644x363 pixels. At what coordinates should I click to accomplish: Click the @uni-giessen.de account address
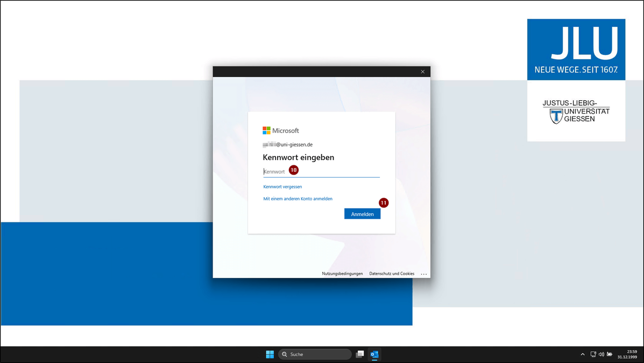(x=287, y=145)
